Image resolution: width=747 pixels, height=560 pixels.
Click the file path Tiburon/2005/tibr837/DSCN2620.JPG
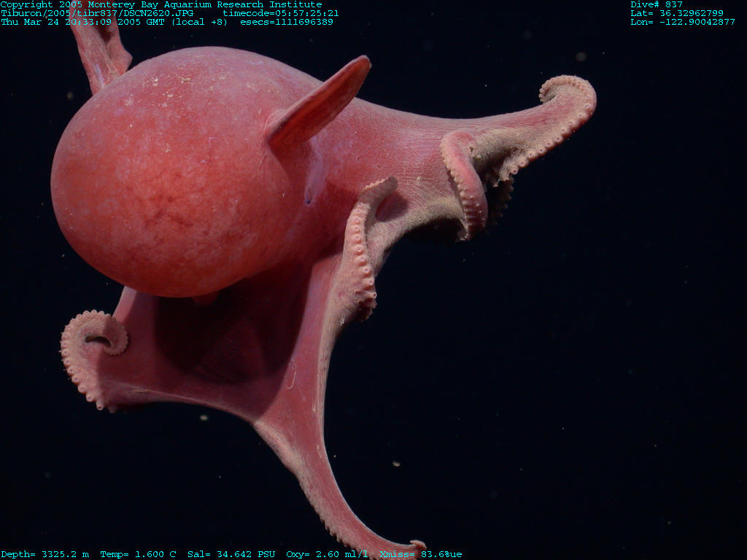coord(97,13)
